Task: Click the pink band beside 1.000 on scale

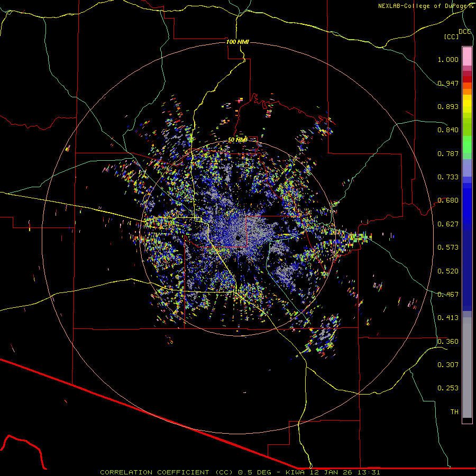Action: click(x=467, y=57)
